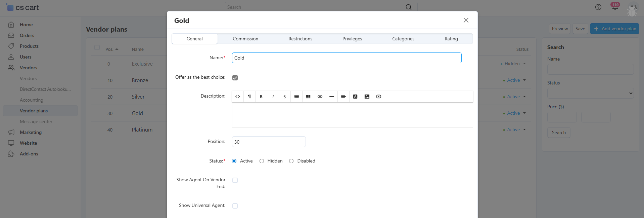Insert a link in description editor
Image resolution: width=644 pixels, height=218 pixels.
320,97
